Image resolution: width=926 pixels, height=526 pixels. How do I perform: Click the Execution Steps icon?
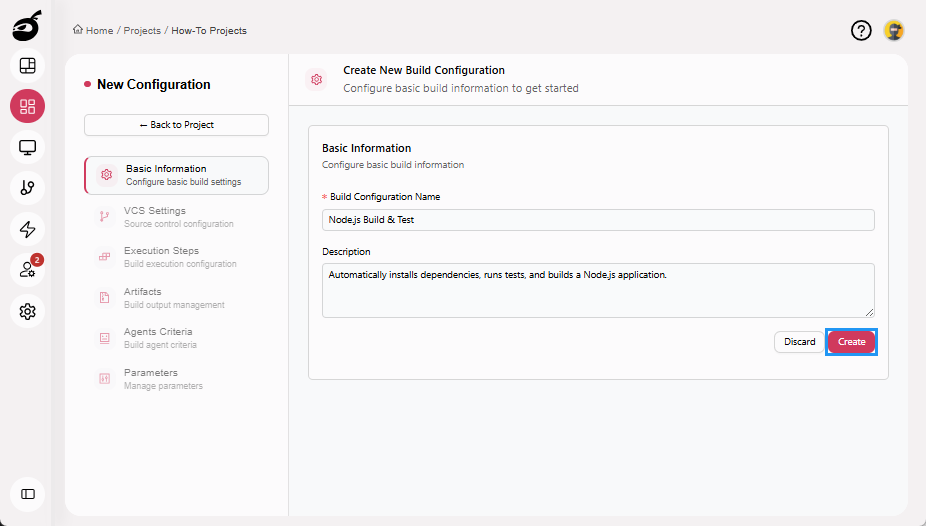105,257
